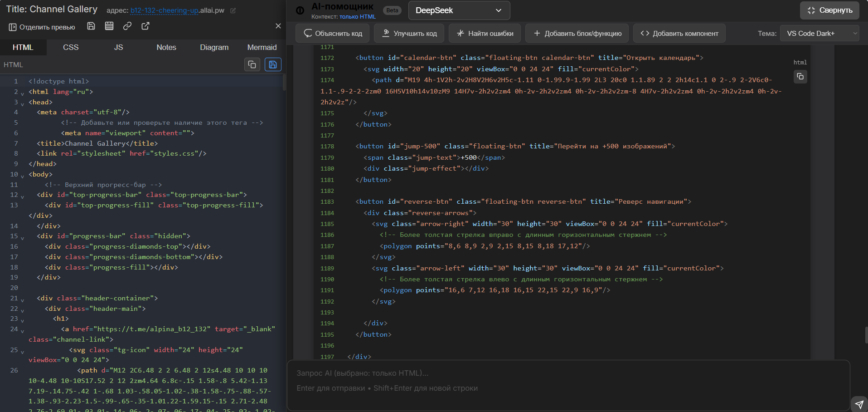Open project in new window icon
Screen dimensions: 868x412
[145, 26]
